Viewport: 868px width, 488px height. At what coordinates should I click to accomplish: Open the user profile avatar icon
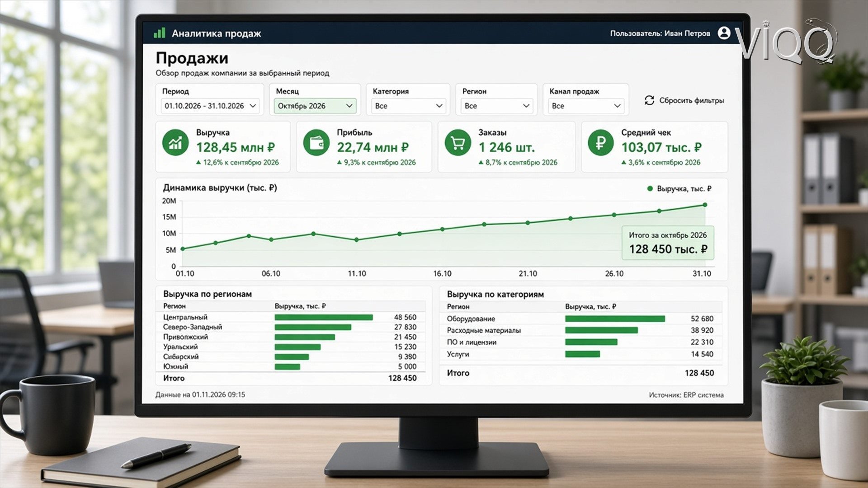724,33
